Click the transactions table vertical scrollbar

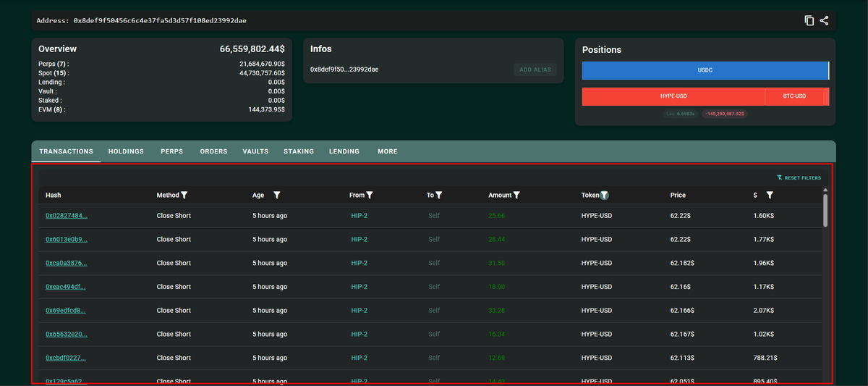point(825,210)
